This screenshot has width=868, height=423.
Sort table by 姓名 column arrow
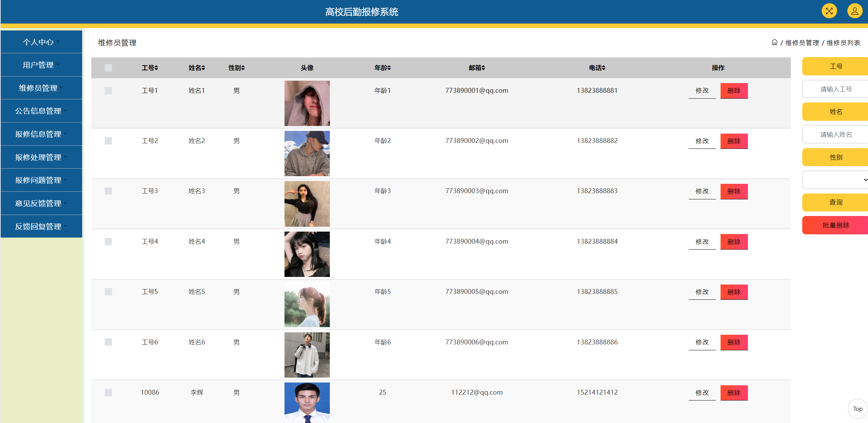pyautogui.click(x=204, y=68)
